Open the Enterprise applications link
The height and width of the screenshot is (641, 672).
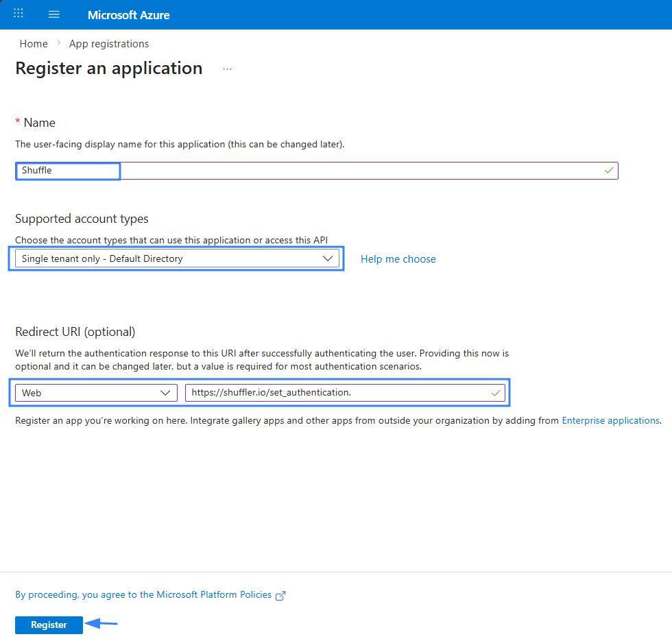click(x=610, y=420)
